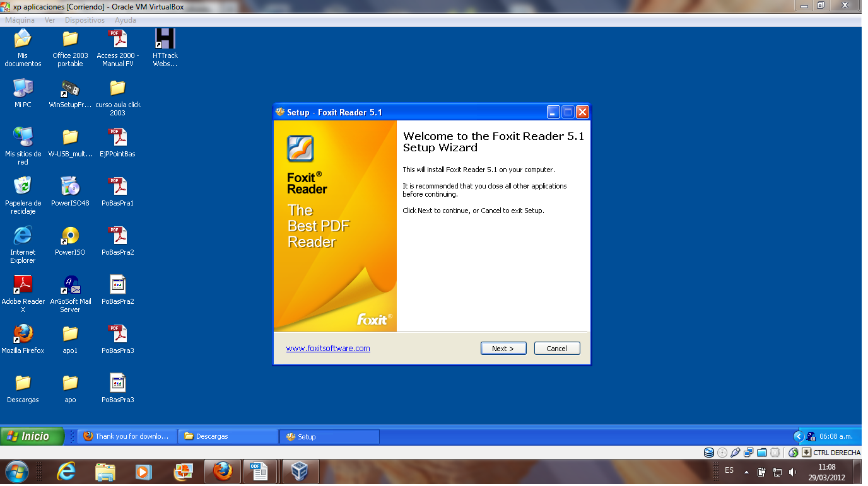Select the PowerISO48 installer icon
The height and width of the screenshot is (486, 868).
pyautogui.click(x=70, y=192)
